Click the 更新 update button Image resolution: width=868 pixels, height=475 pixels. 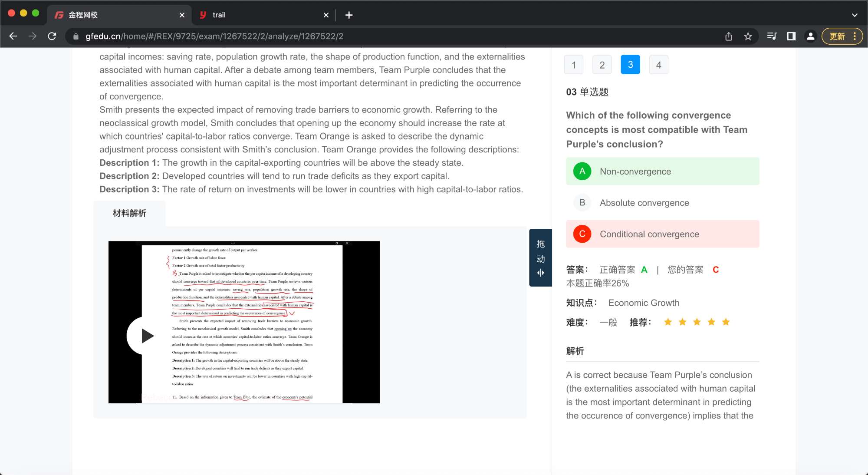point(837,36)
